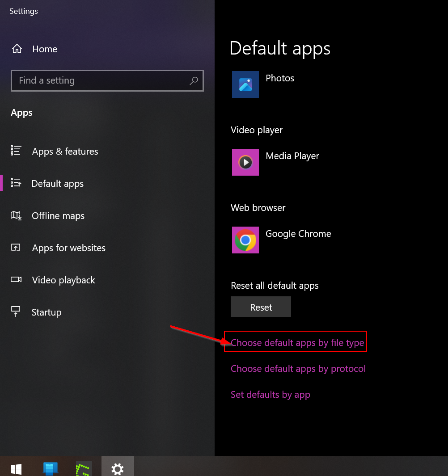Click the Video playback camera icon

[16, 279]
